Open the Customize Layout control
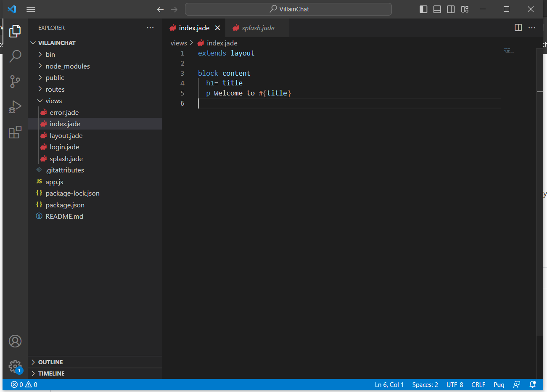 pos(465,9)
